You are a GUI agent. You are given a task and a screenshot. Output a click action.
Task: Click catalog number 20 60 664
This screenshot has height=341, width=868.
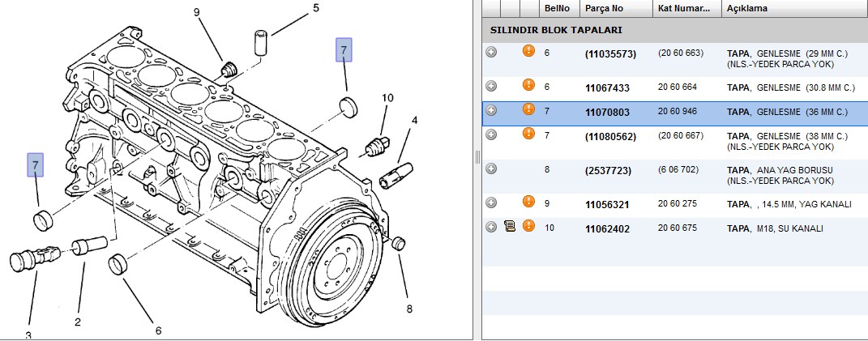(x=677, y=87)
